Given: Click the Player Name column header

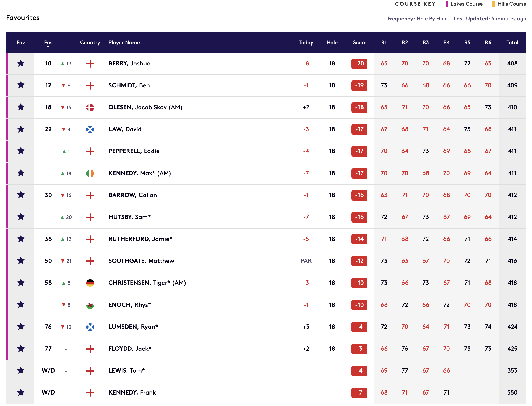Looking at the screenshot, I should click(124, 43).
